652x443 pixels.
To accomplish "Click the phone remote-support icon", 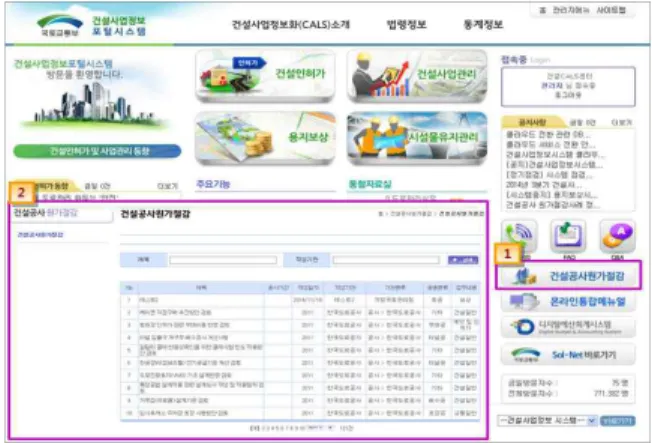I will 519,236.
